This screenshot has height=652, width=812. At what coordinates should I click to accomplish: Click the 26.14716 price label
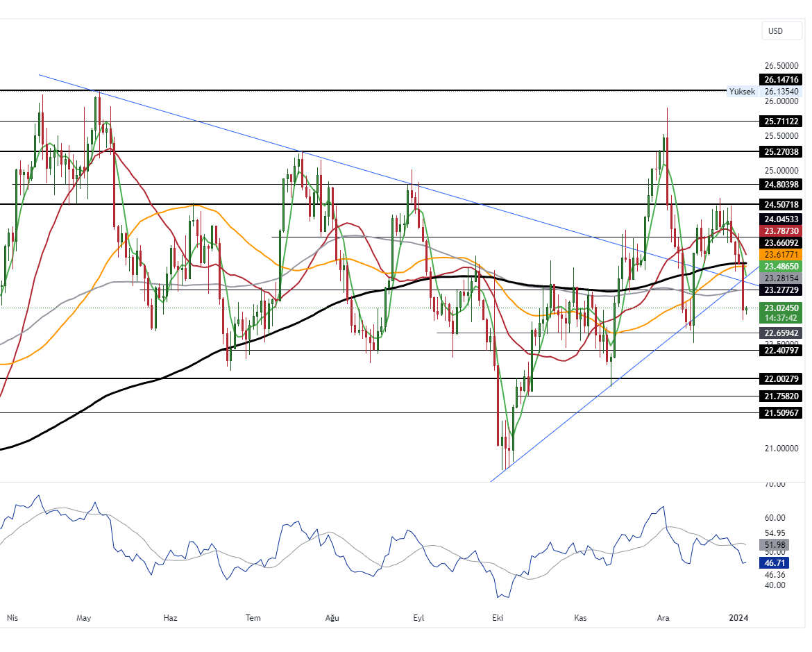click(781, 80)
